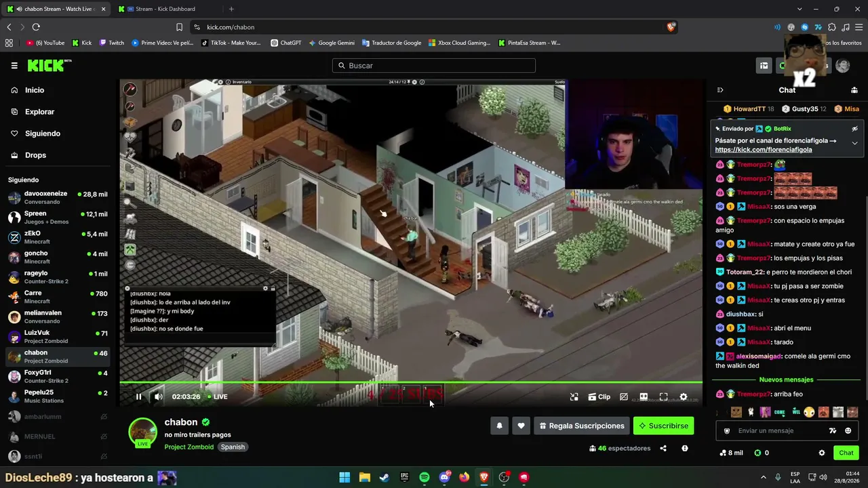This screenshot has width=868, height=488.
Task: Open the user profile avatar menu
Action: [x=842, y=66]
